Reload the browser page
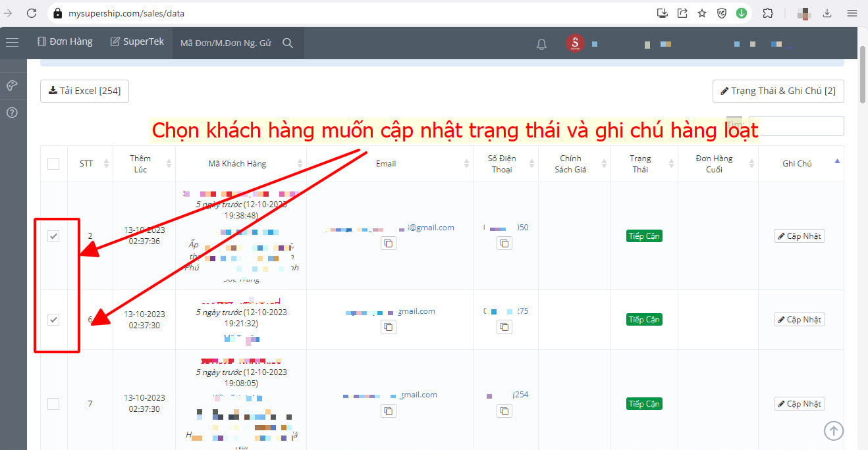The image size is (868, 450). click(31, 12)
